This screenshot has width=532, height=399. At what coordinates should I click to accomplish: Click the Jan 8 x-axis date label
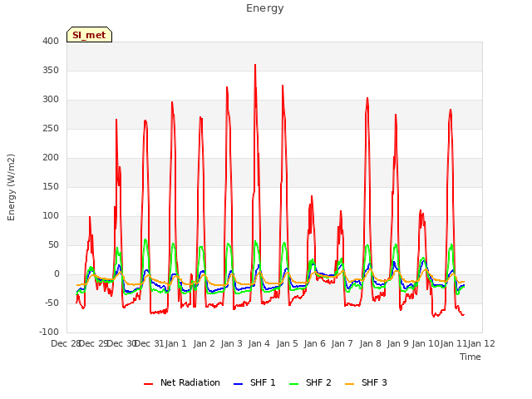(x=371, y=343)
